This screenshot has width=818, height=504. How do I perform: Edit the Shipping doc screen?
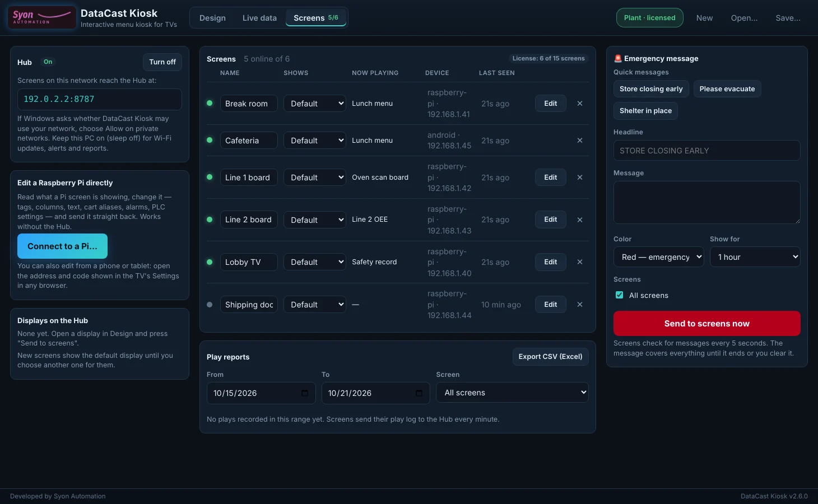(x=551, y=305)
